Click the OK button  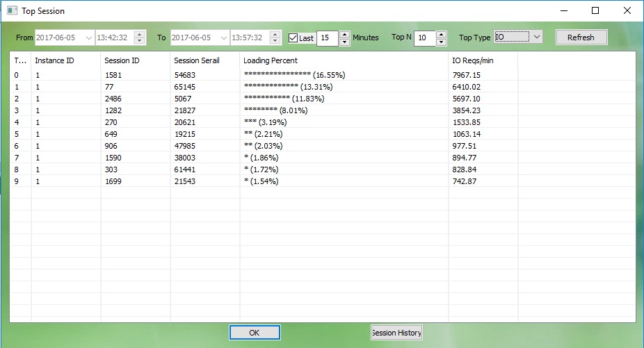[254, 333]
